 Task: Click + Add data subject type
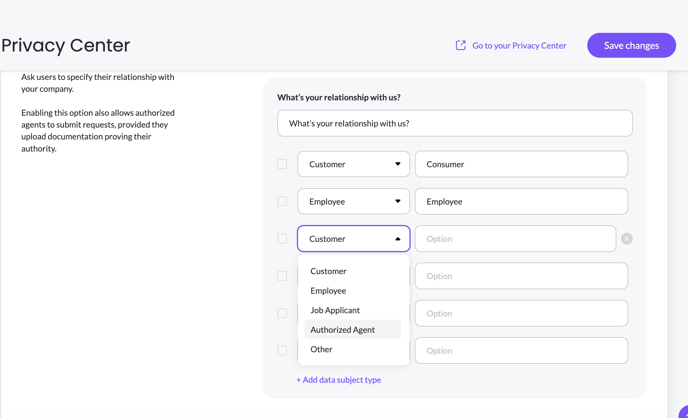338,380
